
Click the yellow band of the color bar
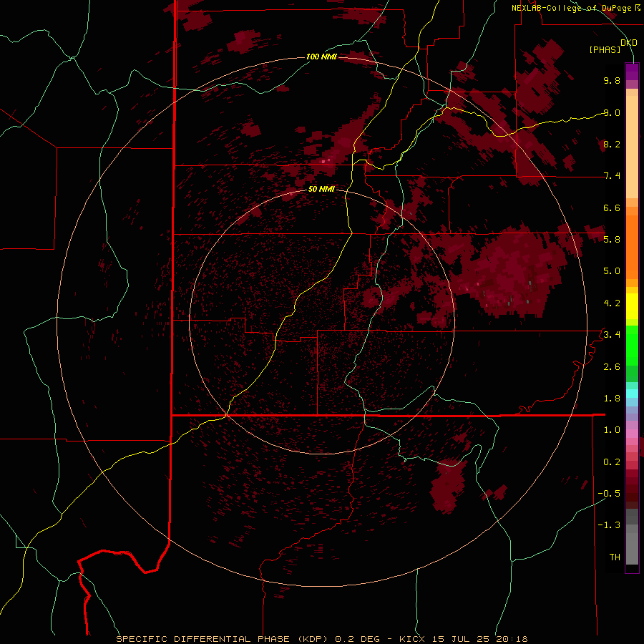tap(632, 306)
